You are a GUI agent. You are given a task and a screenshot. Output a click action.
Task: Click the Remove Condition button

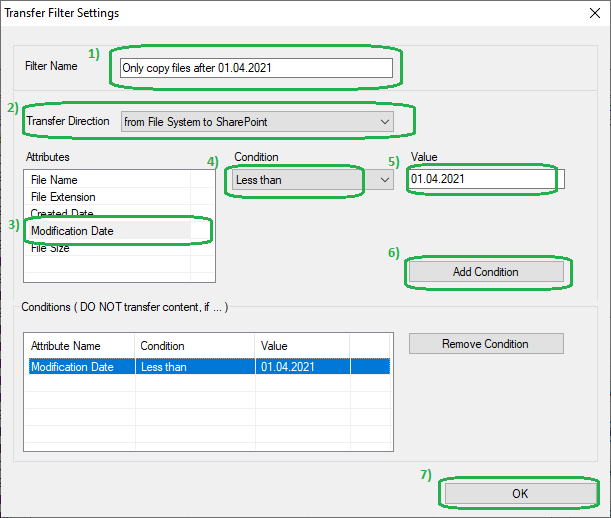[x=486, y=344]
